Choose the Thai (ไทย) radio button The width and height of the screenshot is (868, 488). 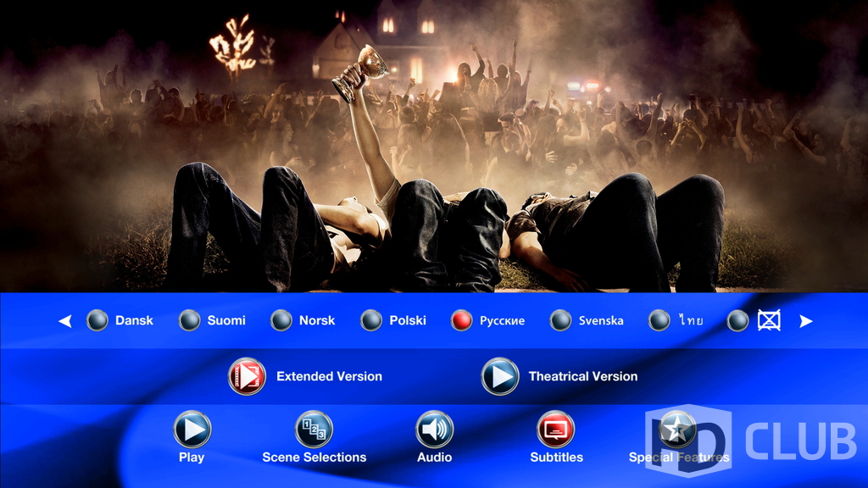659,320
